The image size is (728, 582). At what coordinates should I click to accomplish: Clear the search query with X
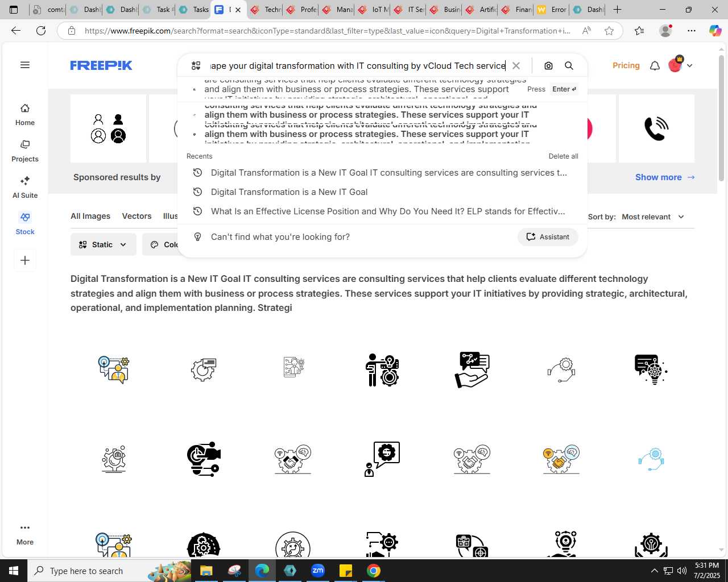(x=516, y=65)
